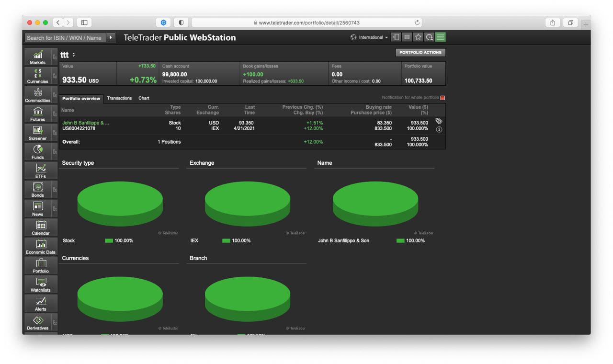Open the Economic Data sidebar section
Screen dimensions: 613x364
pyautogui.click(x=41, y=246)
